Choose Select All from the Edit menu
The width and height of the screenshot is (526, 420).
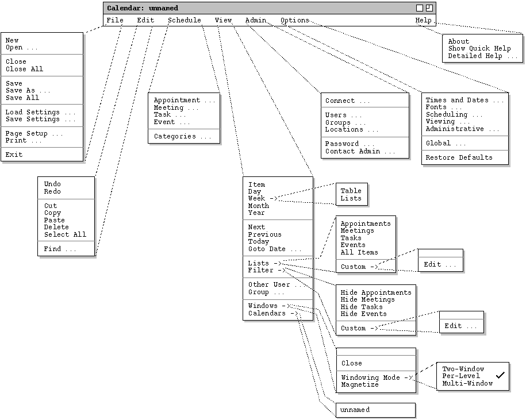[65, 234]
